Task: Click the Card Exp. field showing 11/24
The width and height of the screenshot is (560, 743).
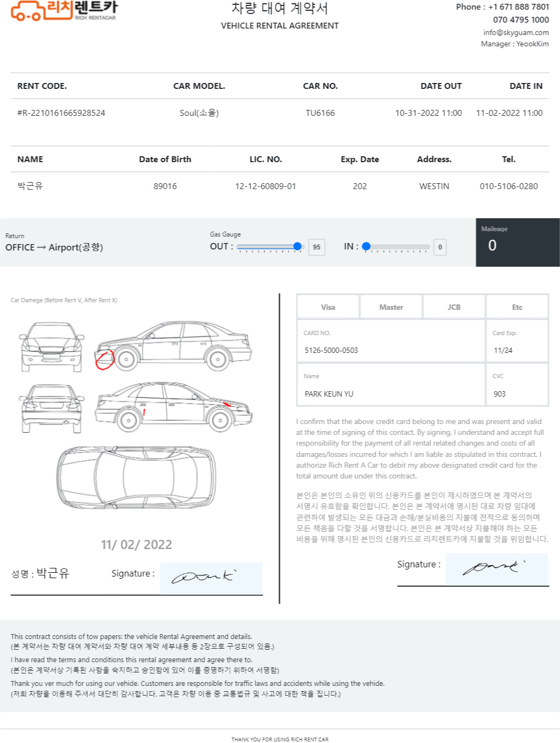Action: 517,341
